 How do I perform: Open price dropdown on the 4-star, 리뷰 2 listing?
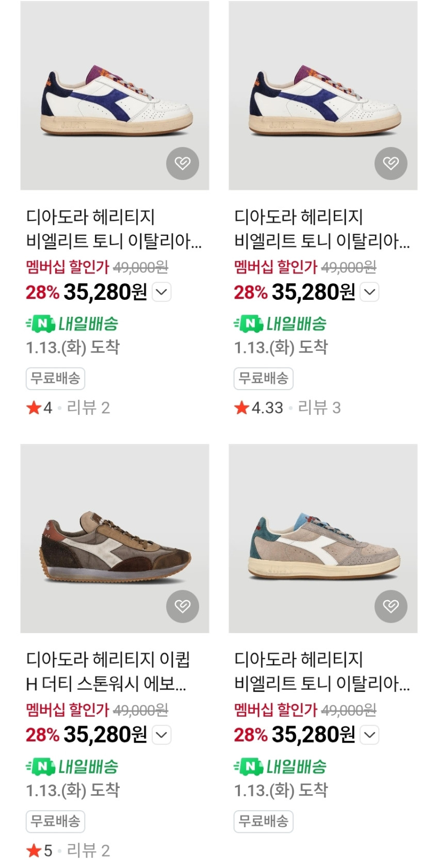[x=162, y=292]
